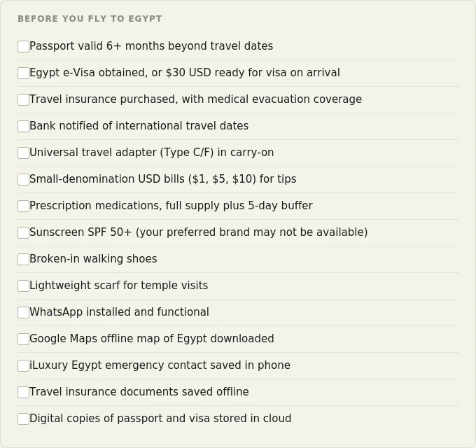Tick Digital copies of passport checkbox
476x448 pixels.
(23, 419)
